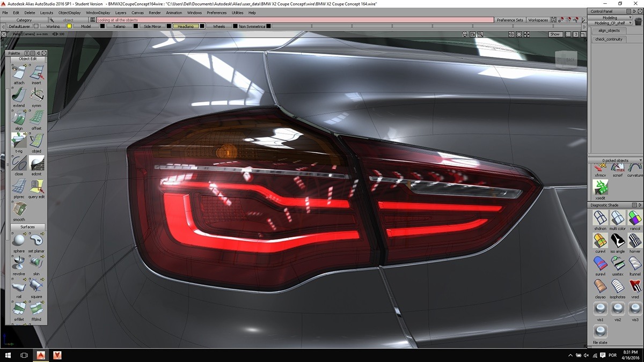Viewport: 644px width, 362px height.
Task: Open the Preferences menu
Action: (216, 12)
